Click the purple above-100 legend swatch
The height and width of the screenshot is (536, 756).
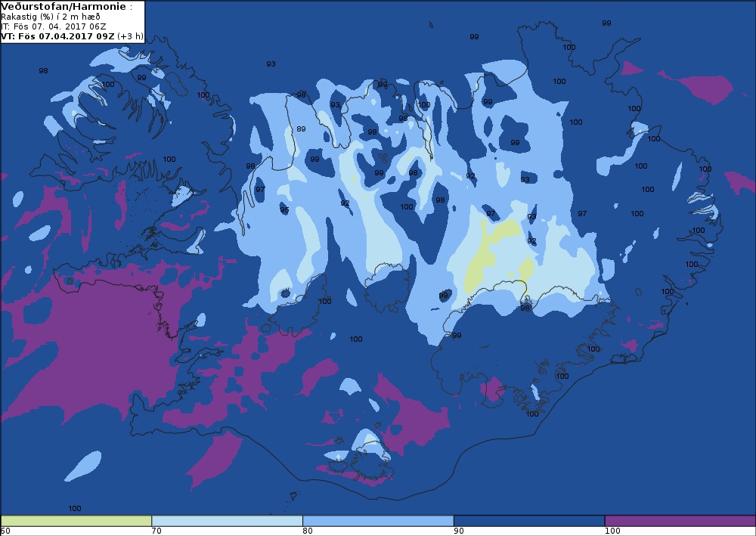[x=680, y=521]
